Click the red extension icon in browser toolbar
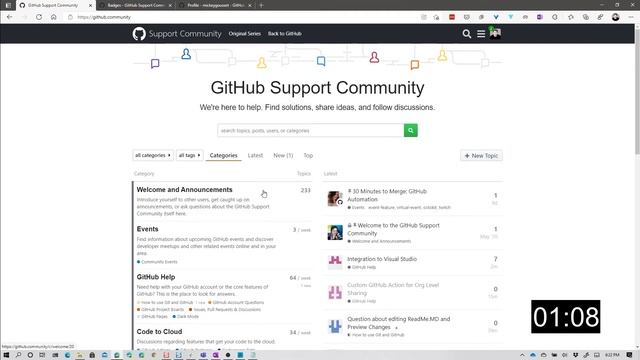Image resolution: width=640 pixels, height=360 pixels. (x=452, y=17)
